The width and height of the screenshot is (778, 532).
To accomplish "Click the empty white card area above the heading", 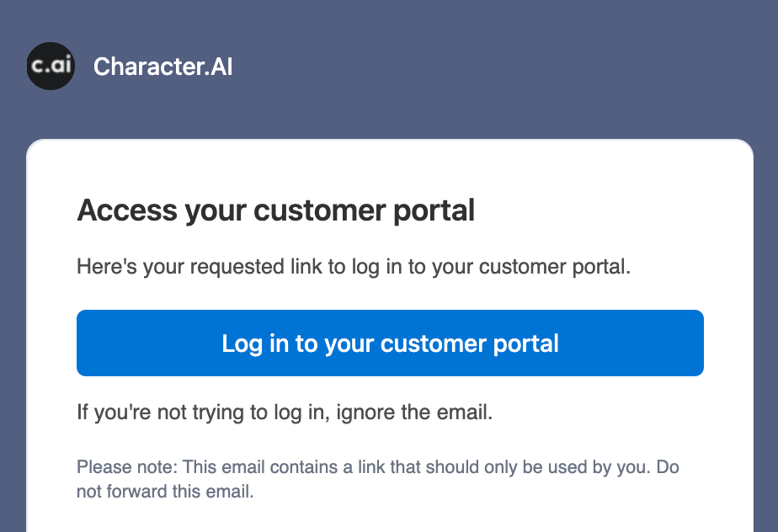I will (x=390, y=167).
